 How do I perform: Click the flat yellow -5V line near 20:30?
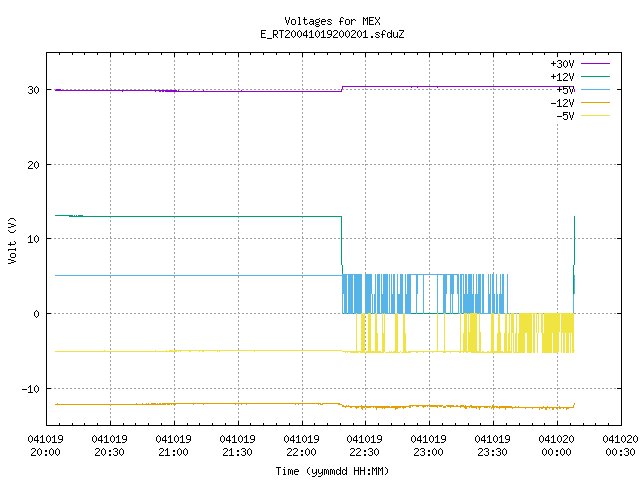[x=110, y=351]
